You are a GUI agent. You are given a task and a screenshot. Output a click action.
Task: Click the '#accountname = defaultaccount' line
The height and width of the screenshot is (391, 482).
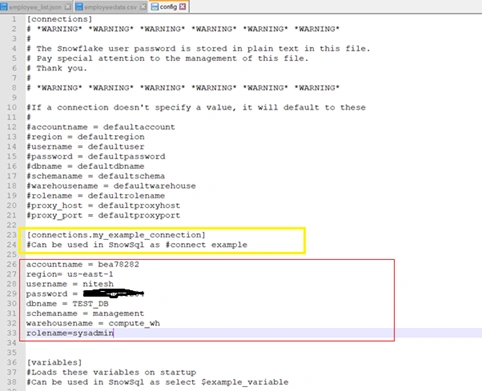pos(101,127)
